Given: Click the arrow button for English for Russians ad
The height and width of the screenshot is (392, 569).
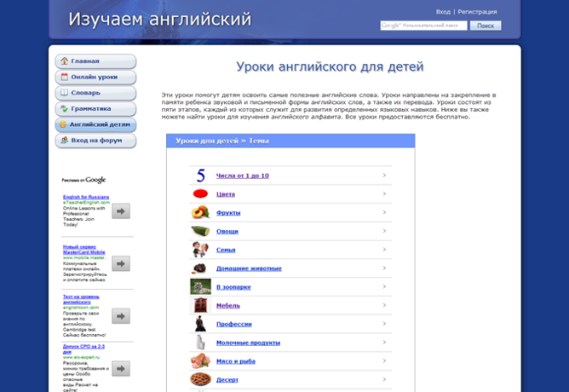Looking at the screenshot, I should click(x=121, y=210).
